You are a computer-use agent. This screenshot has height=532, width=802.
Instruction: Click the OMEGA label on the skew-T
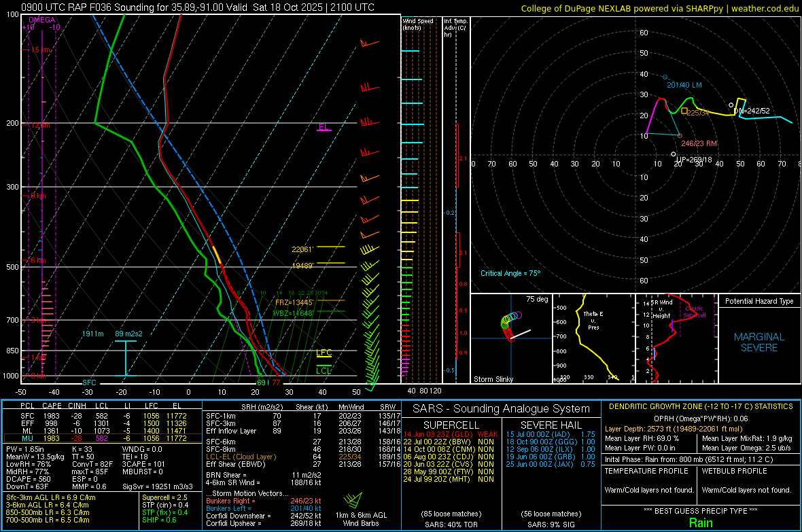[x=42, y=20]
